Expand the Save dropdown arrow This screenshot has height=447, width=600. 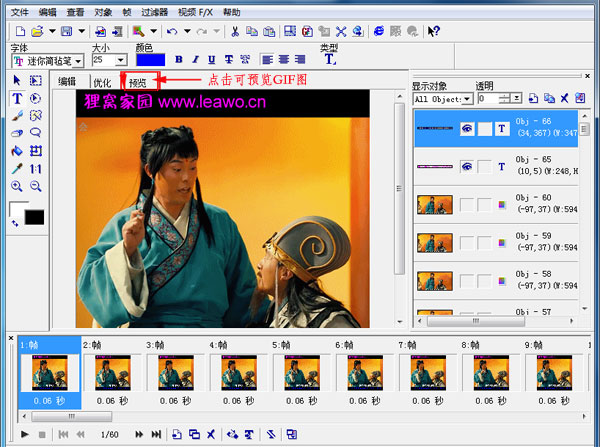82,31
